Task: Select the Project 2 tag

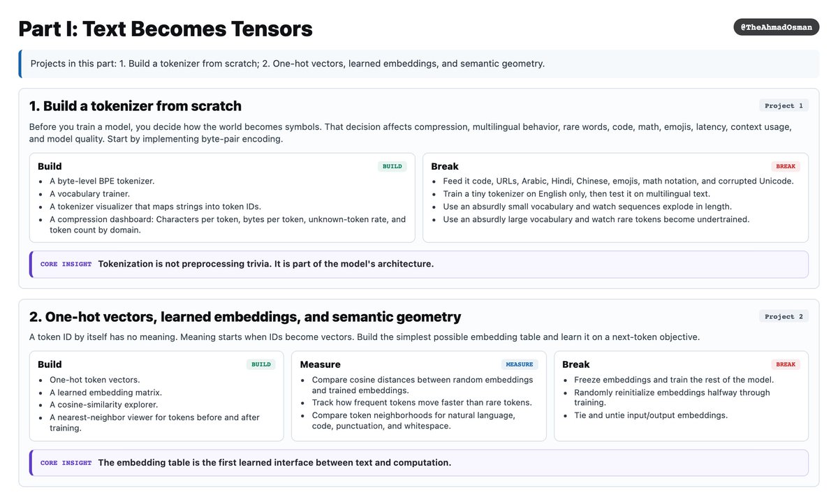Action: click(x=784, y=317)
